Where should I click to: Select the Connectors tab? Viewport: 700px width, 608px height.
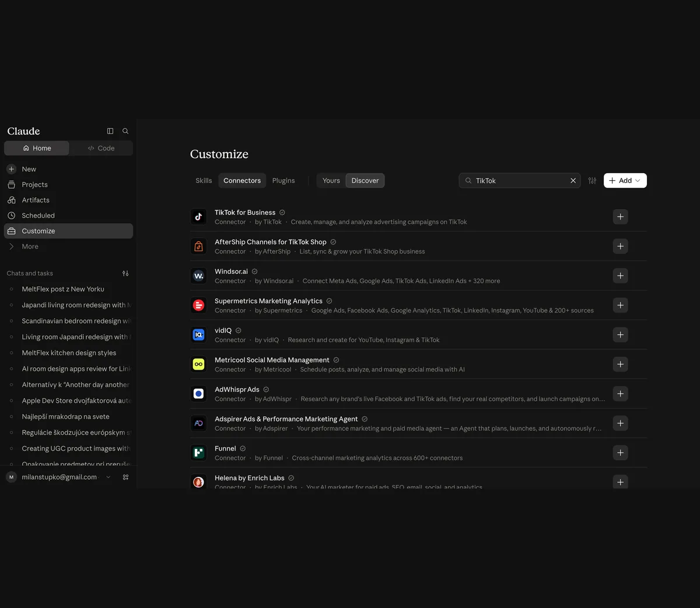click(242, 181)
